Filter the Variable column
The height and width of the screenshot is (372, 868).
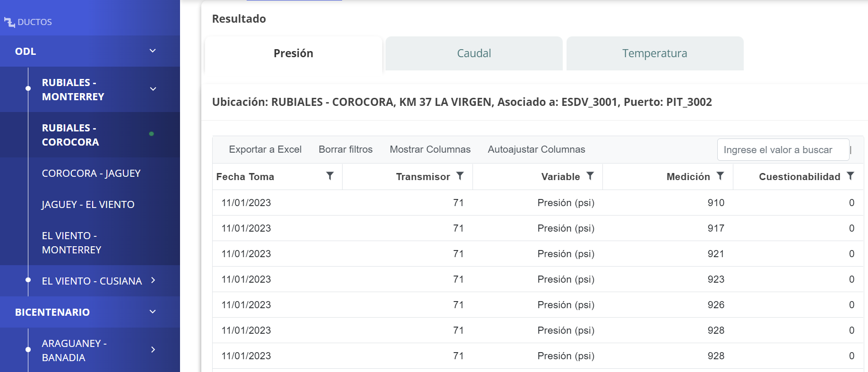click(x=590, y=176)
